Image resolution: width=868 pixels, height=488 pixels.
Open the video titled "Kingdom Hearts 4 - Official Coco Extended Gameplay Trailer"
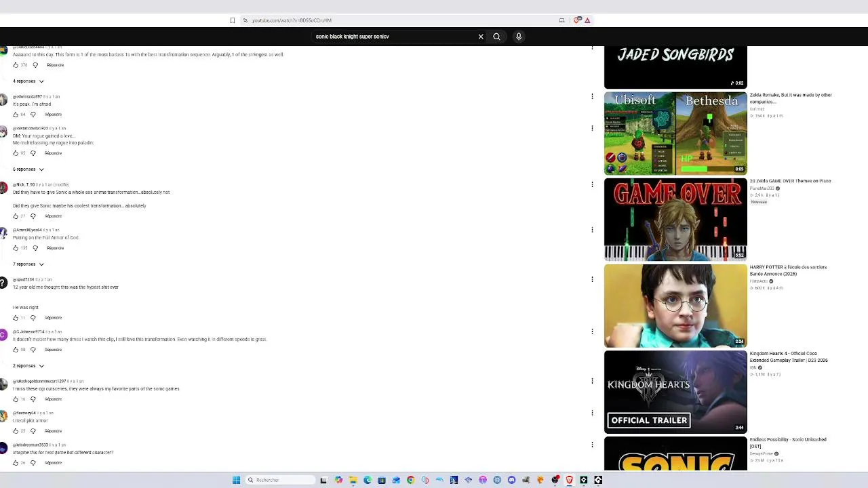coord(789,357)
